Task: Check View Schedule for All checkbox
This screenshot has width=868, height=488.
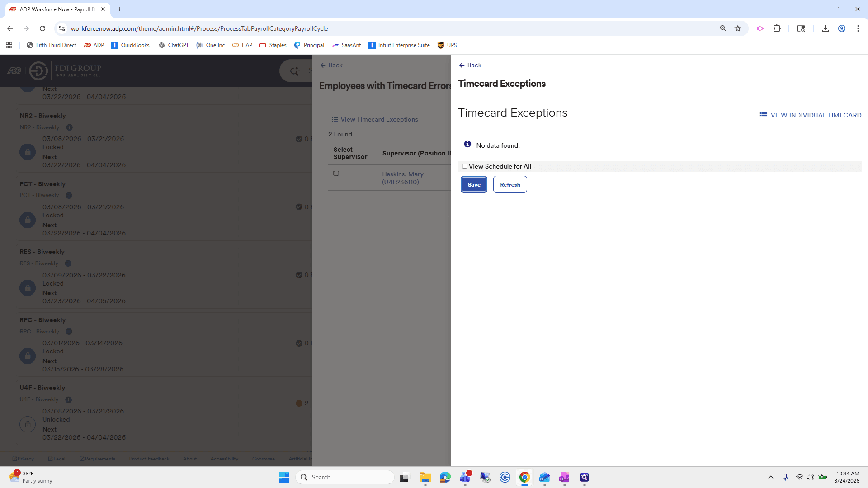Action: (x=464, y=166)
